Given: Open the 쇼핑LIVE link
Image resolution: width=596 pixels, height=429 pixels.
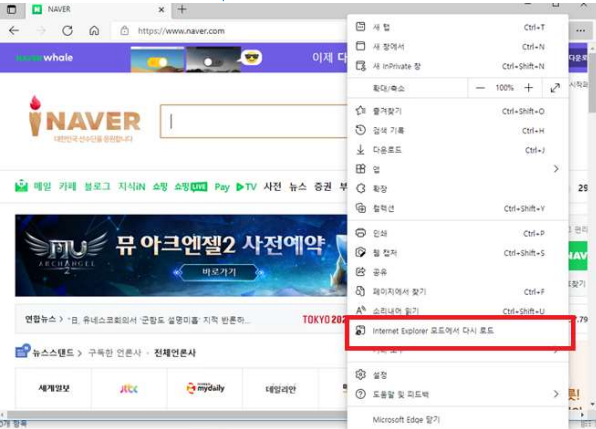Looking at the screenshot, I should [x=190, y=187].
